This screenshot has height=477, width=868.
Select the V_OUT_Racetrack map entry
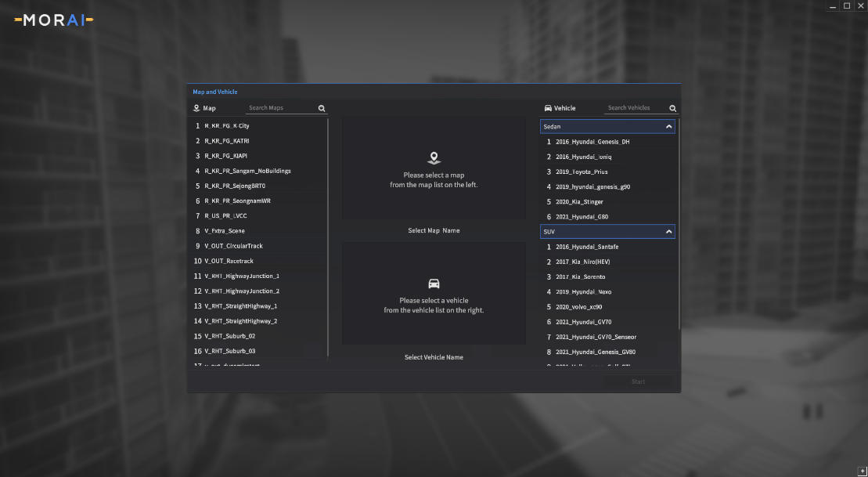point(229,262)
